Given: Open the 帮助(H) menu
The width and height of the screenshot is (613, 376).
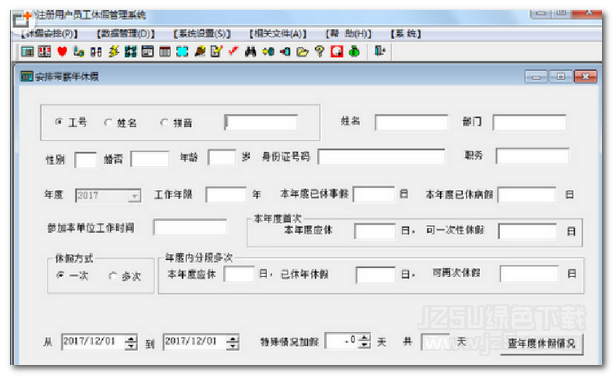Looking at the screenshot, I should pos(348,34).
